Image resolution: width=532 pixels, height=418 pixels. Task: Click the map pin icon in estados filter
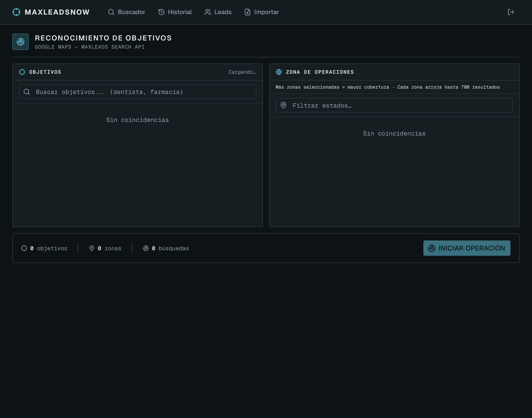283,105
